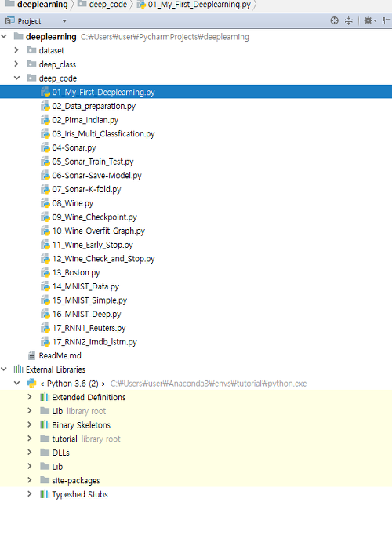Click the markdown file icon of ReadMe.md
392x535 pixels.
coord(31,355)
